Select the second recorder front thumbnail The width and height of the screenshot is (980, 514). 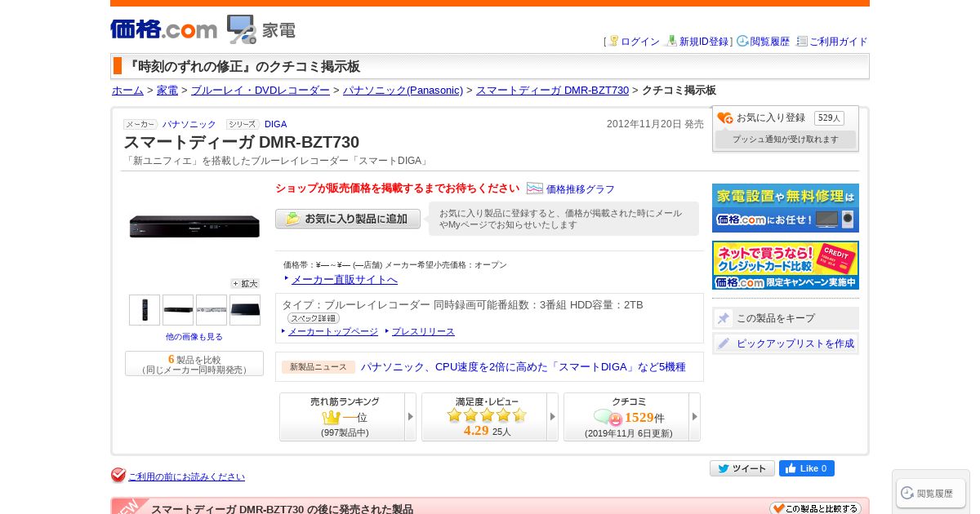click(178, 310)
